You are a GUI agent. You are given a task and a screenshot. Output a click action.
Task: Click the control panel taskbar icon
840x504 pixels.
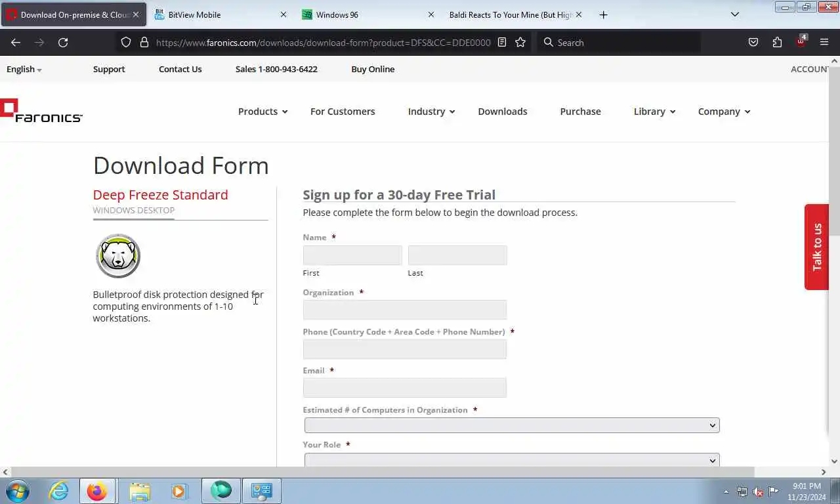262,491
